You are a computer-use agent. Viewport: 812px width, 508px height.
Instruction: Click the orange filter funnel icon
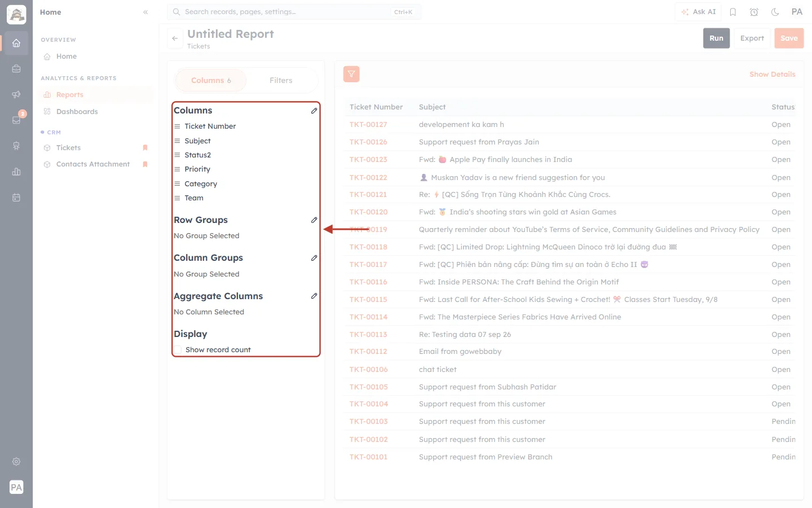point(351,74)
